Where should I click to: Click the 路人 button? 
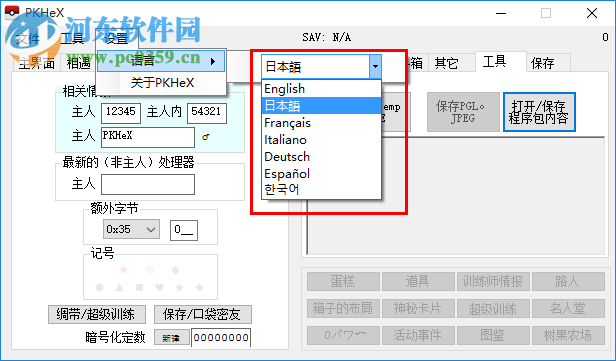click(x=568, y=281)
